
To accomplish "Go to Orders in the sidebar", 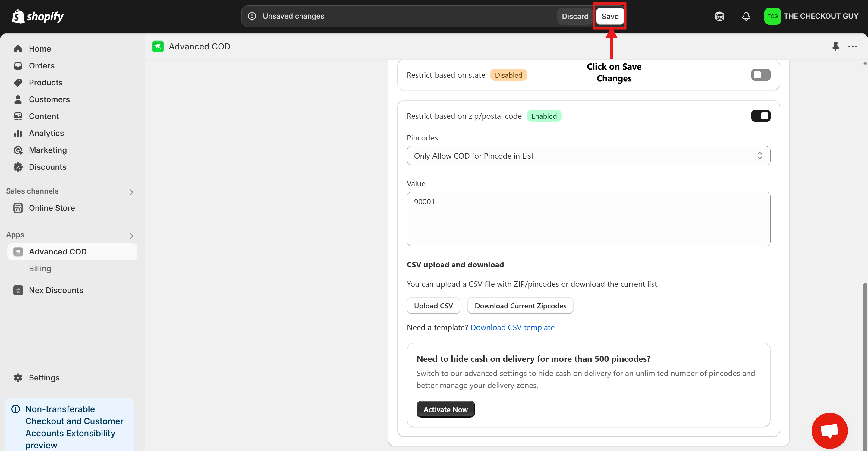I will (42, 66).
